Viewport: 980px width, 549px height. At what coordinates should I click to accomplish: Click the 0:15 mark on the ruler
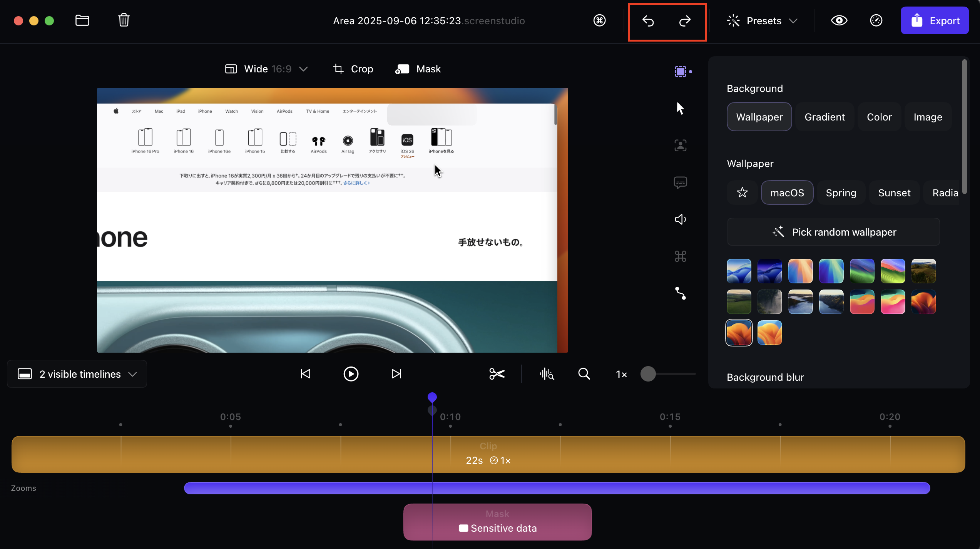tap(670, 417)
